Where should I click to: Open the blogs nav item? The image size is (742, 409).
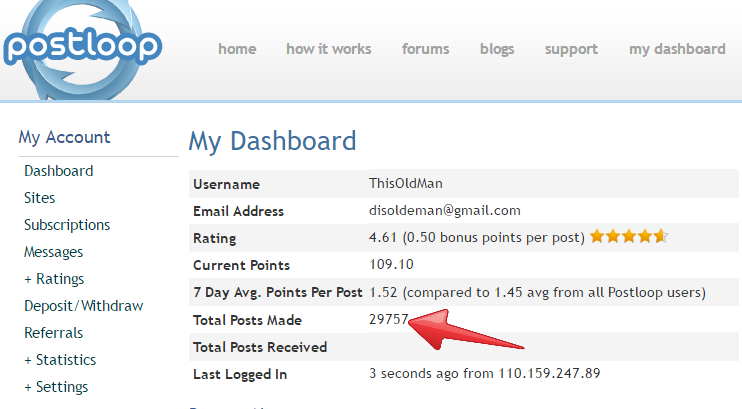497,49
